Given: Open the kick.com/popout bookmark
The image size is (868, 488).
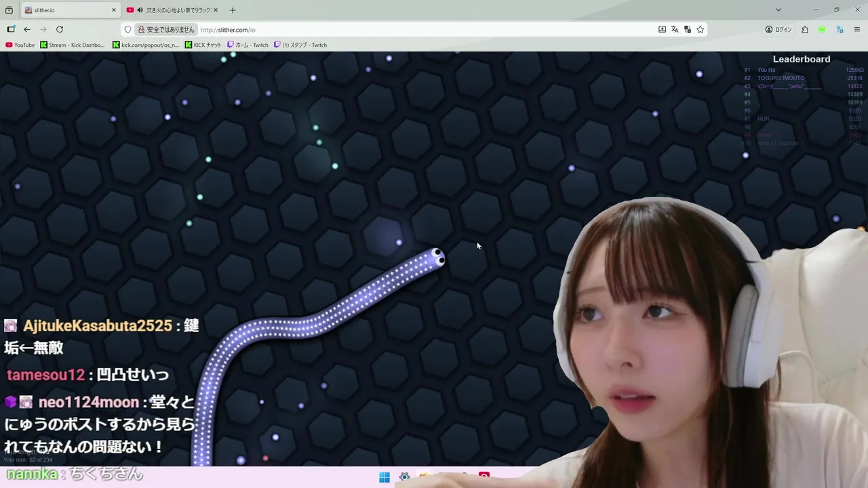Looking at the screenshot, I should 146,45.
